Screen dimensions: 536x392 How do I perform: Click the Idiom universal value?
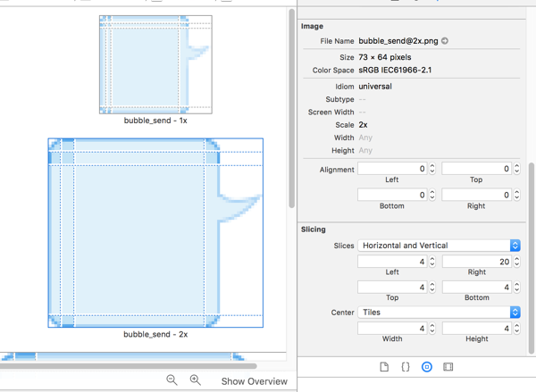pos(375,86)
